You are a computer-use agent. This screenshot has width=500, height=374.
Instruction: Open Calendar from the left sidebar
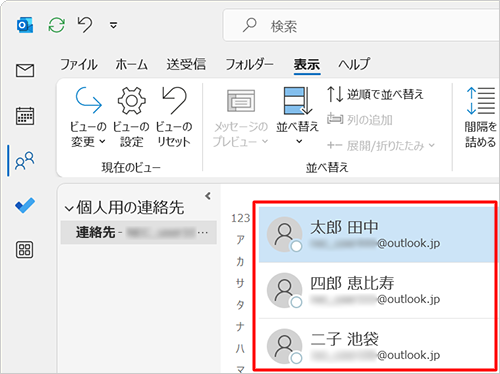point(25,116)
